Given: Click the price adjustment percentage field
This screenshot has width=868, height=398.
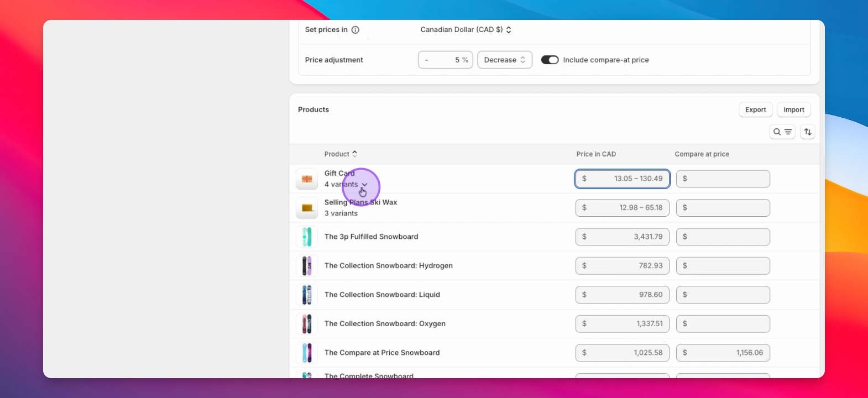Looking at the screenshot, I should click(446, 60).
